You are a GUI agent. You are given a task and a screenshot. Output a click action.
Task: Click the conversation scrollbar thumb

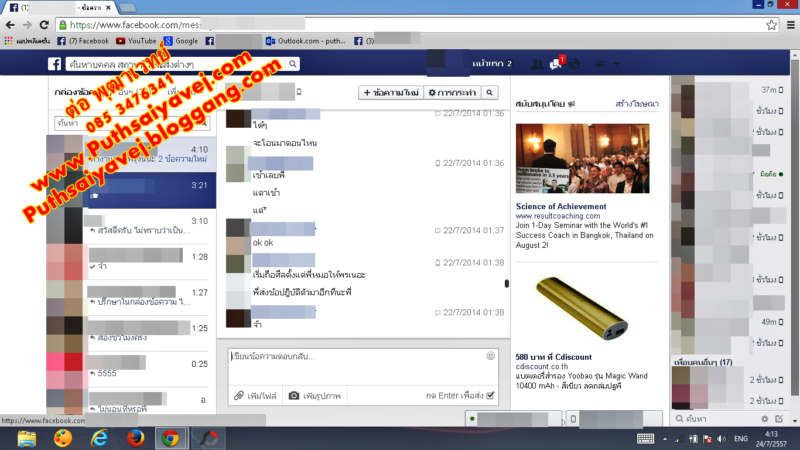click(x=506, y=283)
